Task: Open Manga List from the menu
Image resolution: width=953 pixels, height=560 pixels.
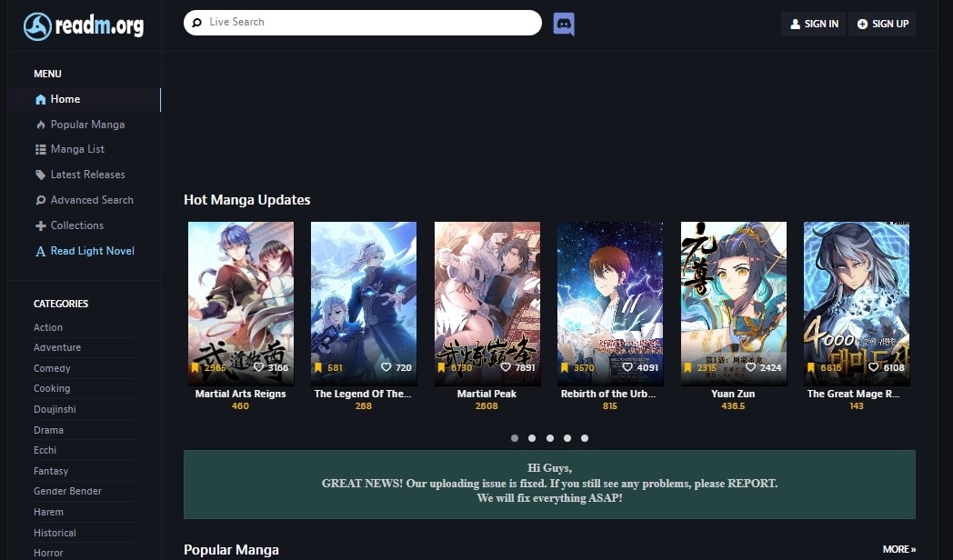Action: pos(77,149)
